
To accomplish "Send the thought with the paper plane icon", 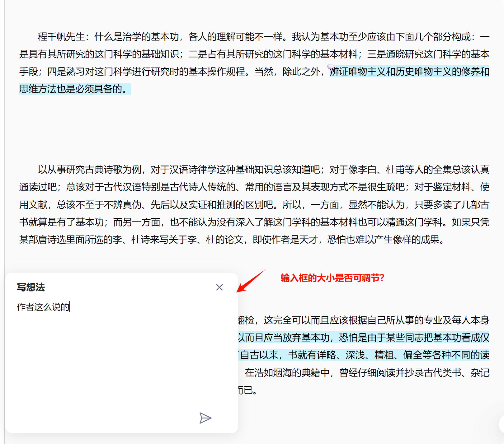I will point(205,418).
